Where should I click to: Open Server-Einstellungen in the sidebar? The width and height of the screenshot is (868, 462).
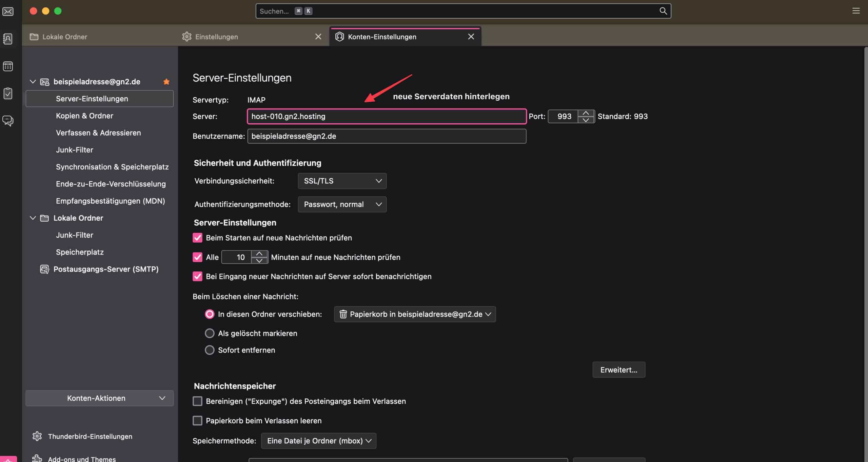99,99
